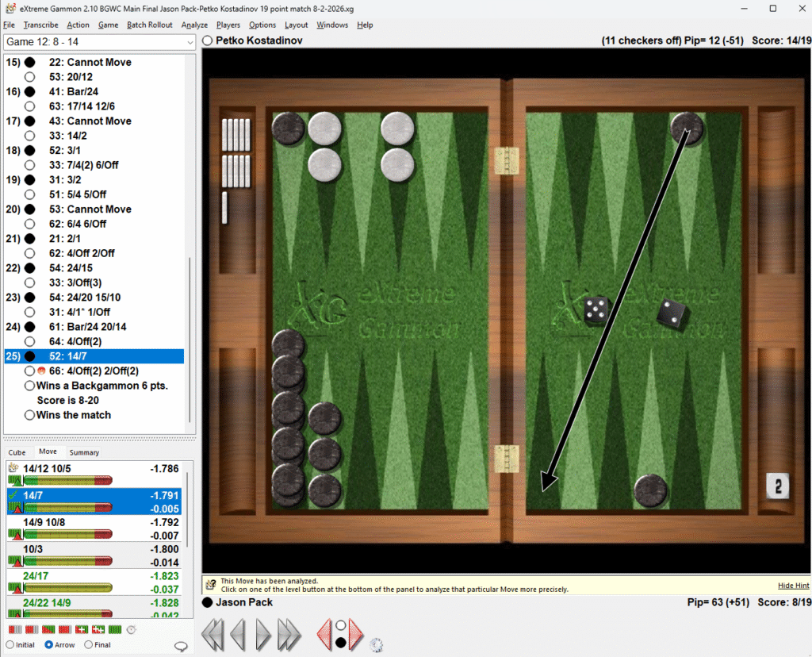Viewport: 812px width, 657px height.
Task: Select candidate move '24/17'
Action: point(94,582)
